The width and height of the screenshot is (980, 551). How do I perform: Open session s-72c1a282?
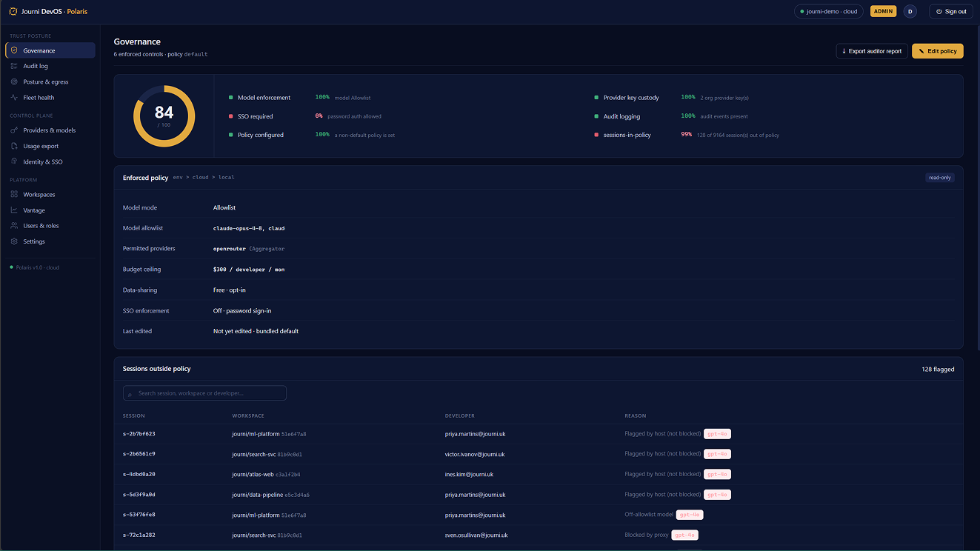click(x=139, y=535)
